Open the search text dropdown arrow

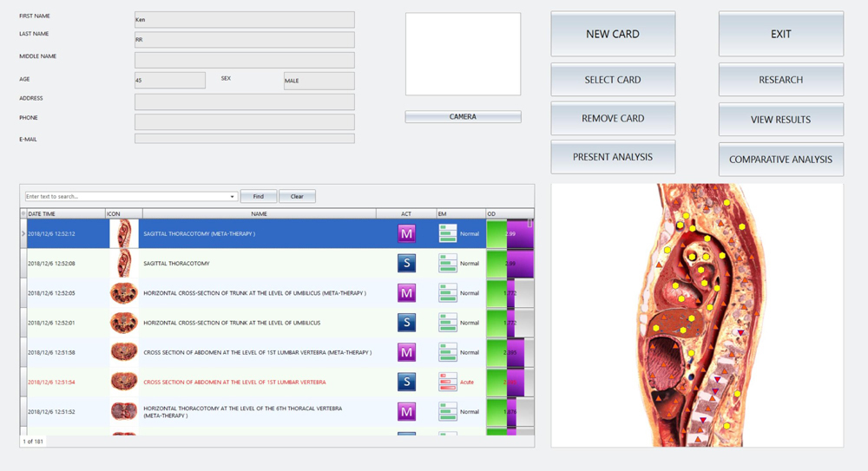[x=232, y=197]
